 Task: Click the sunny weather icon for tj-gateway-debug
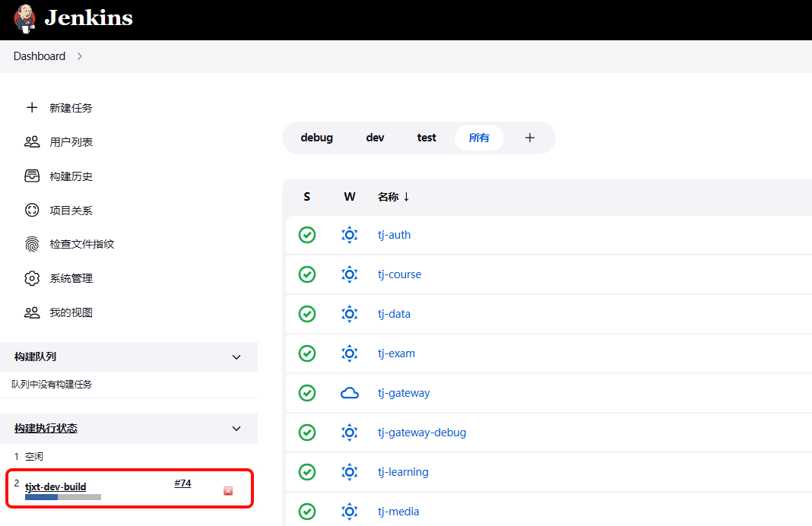pos(350,433)
